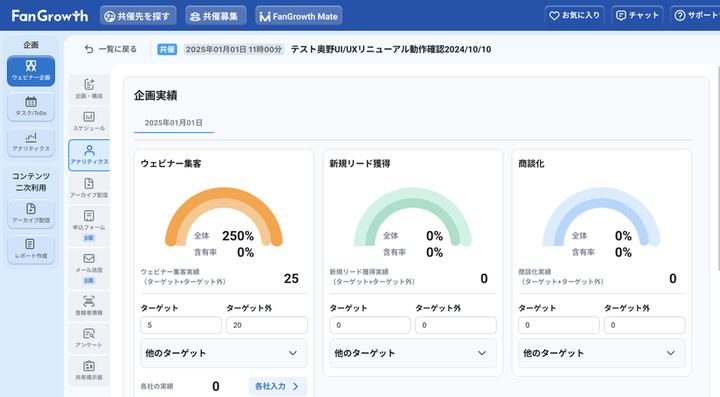Screen dimensions: 720x397
Task: Open the お気に入り heart button
Action: pos(574,15)
